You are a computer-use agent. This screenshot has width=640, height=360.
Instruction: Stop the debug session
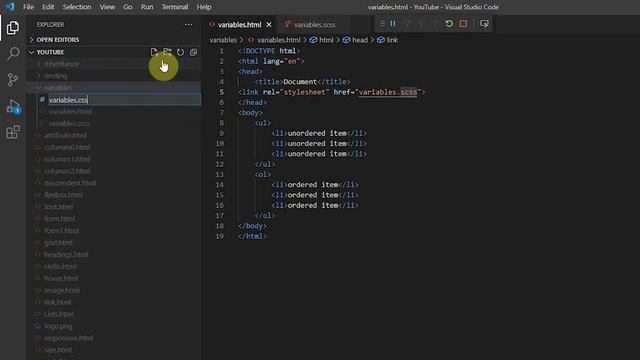point(463,24)
